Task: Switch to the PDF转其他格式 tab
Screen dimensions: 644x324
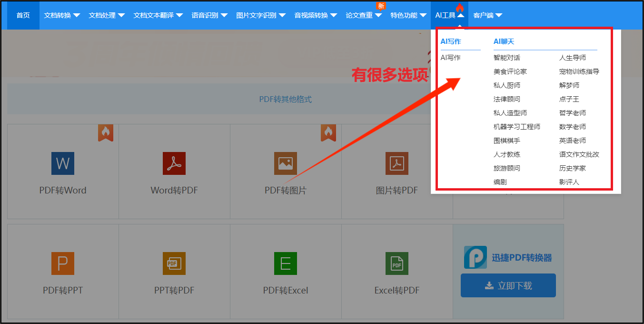Action: click(286, 99)
